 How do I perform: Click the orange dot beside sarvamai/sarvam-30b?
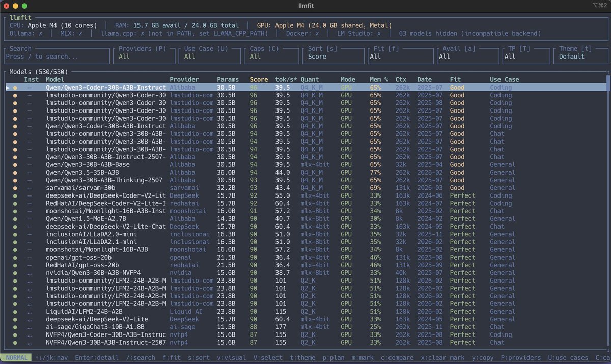click(15, 188)
